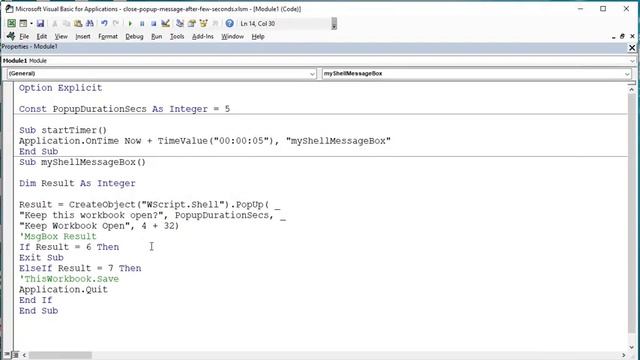The image size is (640, 360).
Task: Click the Insert UserForm toolbar icon
Action: 23,24
